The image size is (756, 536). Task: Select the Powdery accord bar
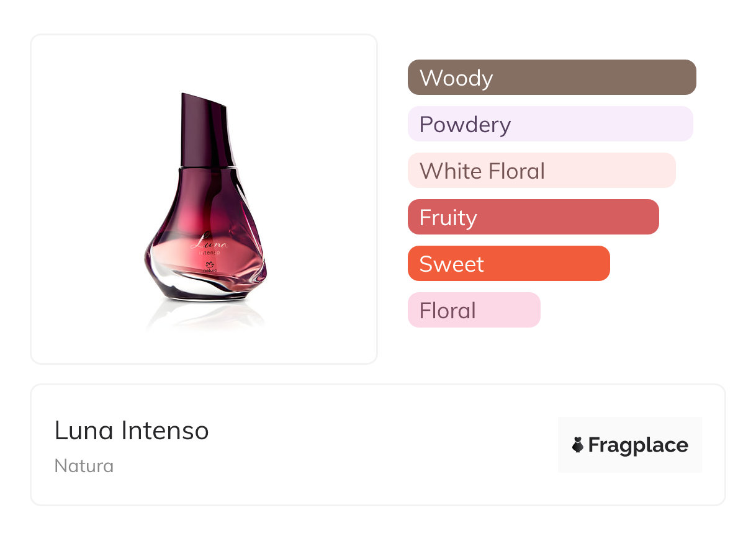click(x=550, y=124)
